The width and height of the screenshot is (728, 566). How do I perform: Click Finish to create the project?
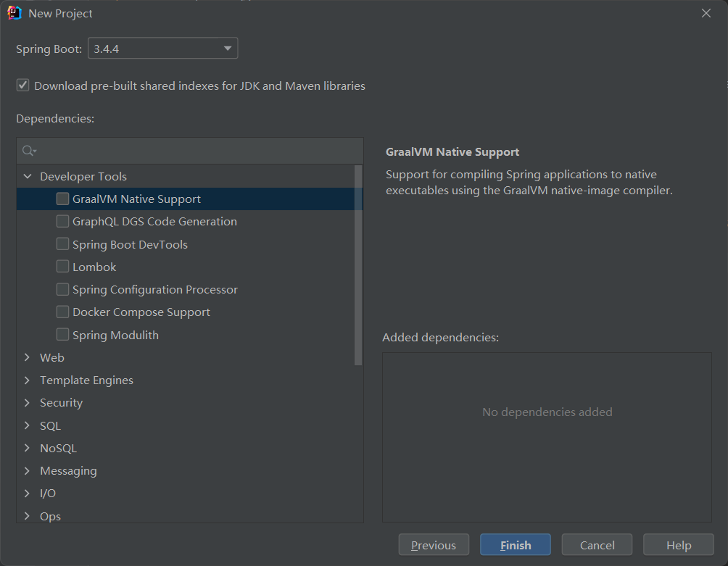point(516,545)
